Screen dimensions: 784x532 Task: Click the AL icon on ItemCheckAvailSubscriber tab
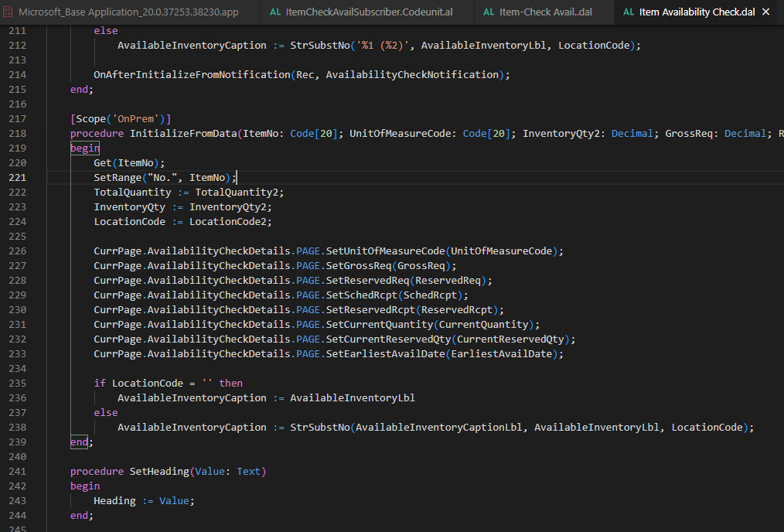[x=274, y=12]
